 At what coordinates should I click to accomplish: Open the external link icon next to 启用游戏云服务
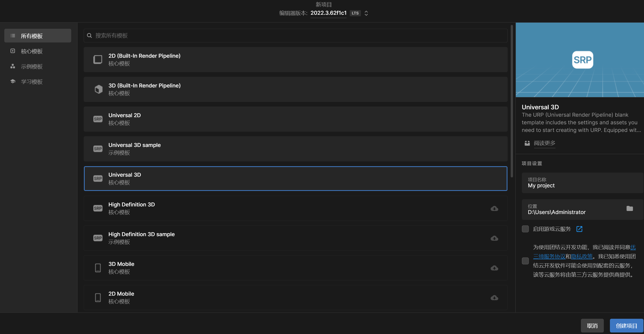click(x=579, y=229)
